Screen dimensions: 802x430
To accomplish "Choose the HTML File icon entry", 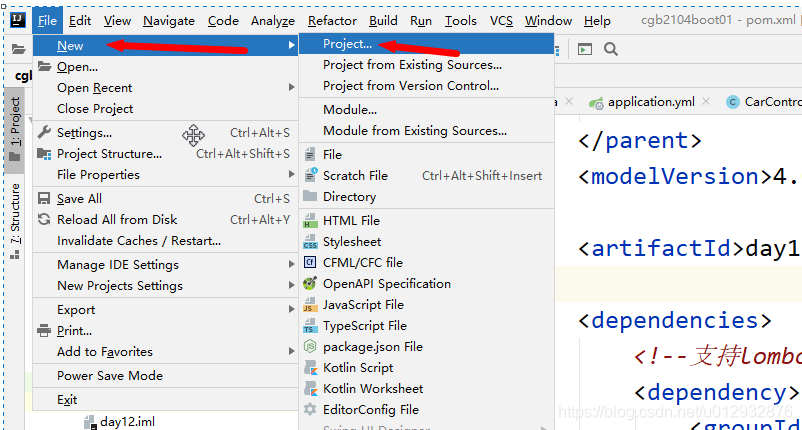I will point(310,221).
